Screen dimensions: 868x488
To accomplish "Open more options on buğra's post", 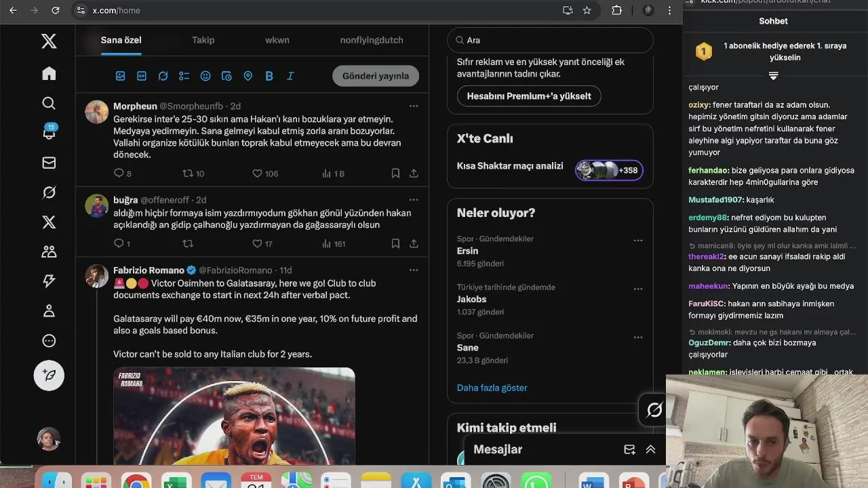I will tap(414, 200).
